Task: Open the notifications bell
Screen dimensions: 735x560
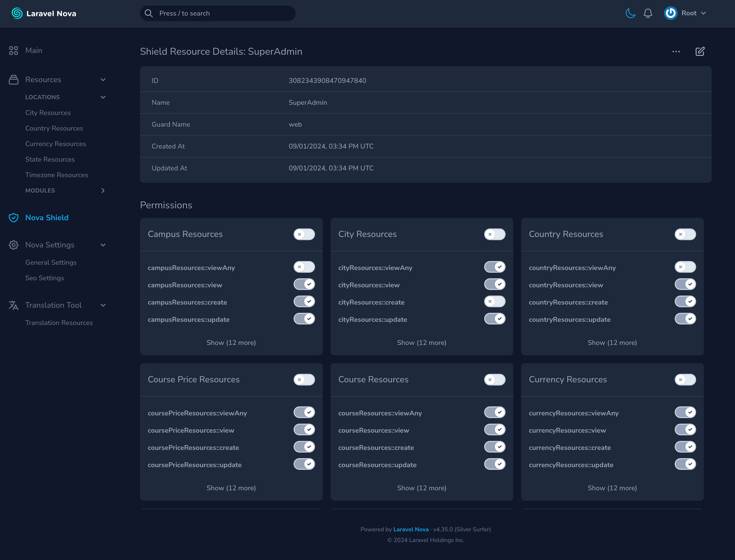Action: point(648,13)
